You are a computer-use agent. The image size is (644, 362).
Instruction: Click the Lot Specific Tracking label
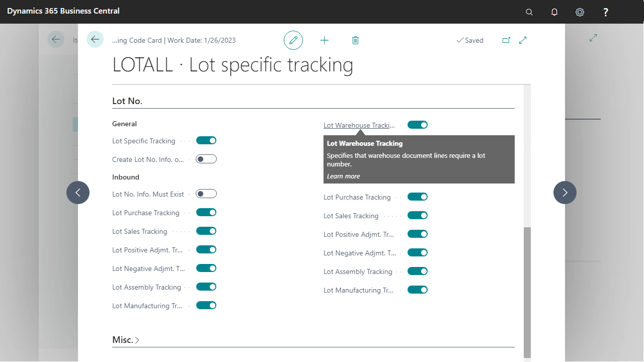tap(144, 141)
